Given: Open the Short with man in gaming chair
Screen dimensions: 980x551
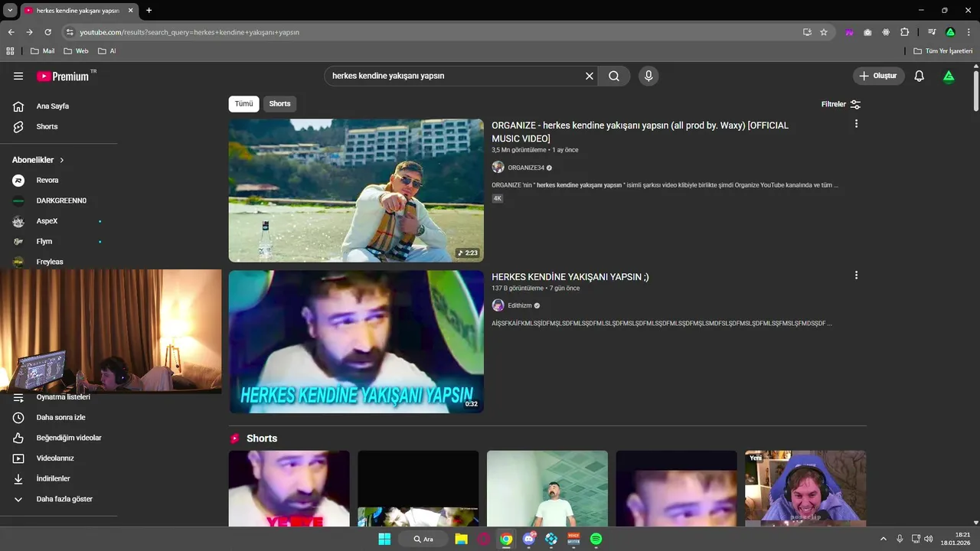Looking at the screenshot, I should point(805,488).
